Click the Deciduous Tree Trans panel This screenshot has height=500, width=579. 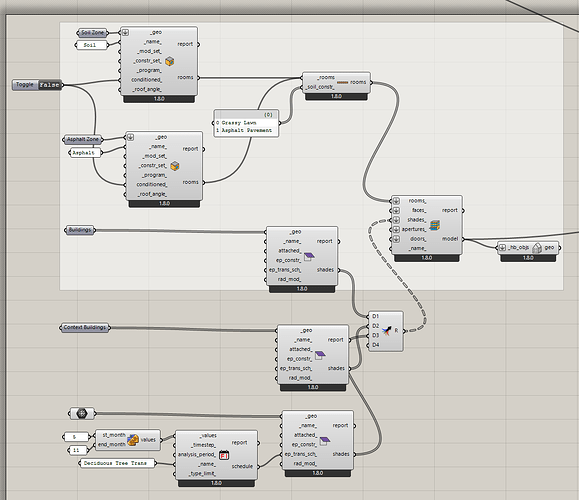[x=117, y=463]
